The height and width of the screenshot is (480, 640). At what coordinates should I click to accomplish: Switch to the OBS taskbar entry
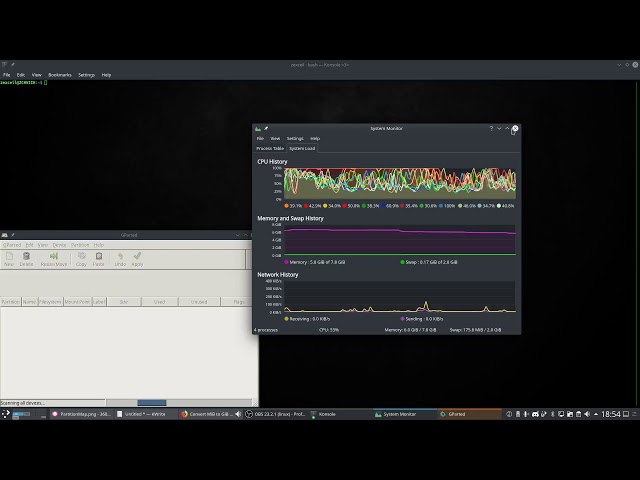[276, 414]
